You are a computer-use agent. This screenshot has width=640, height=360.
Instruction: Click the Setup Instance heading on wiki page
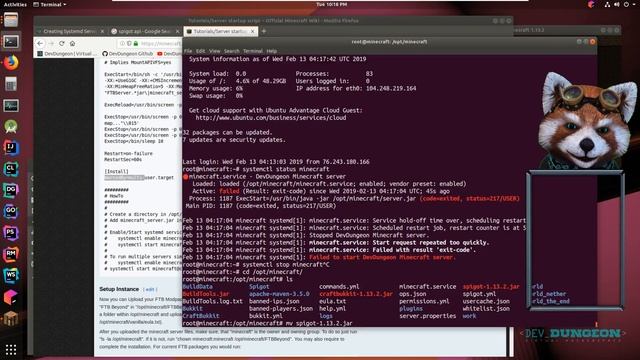tap(119, 289)
